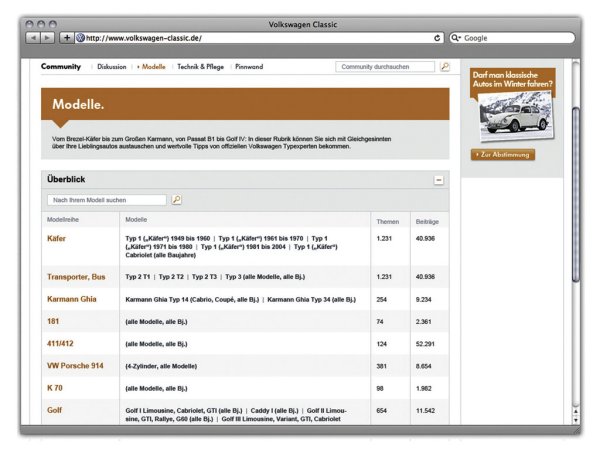Open the K 70 model link
Screen dimensions: 600x450
pyautogui.click(x=55, y=388)
